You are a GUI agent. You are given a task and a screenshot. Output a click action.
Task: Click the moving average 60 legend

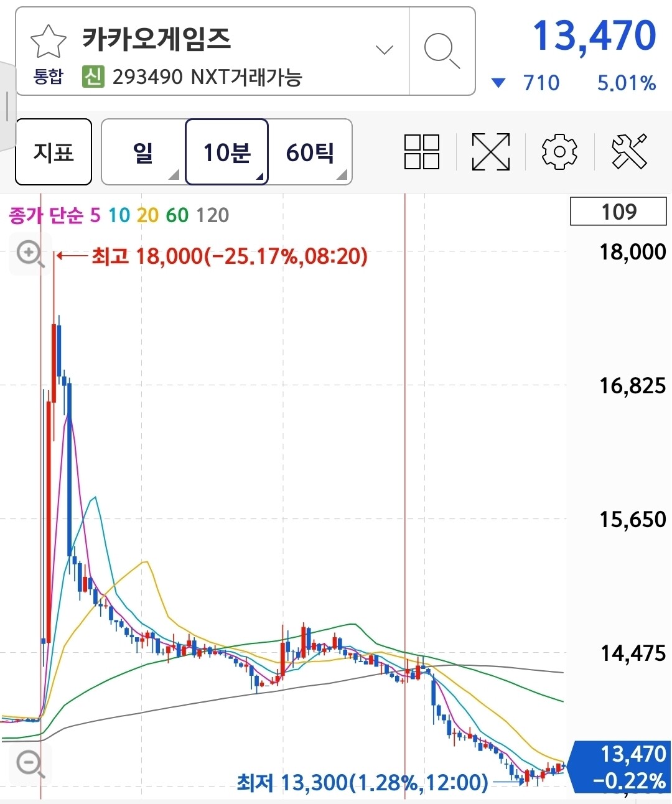(177, 215)
